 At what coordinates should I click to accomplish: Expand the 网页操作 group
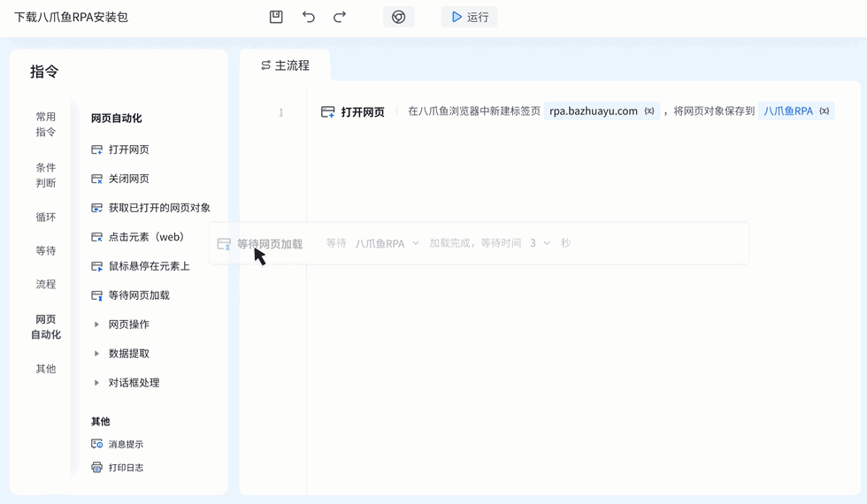96,325
